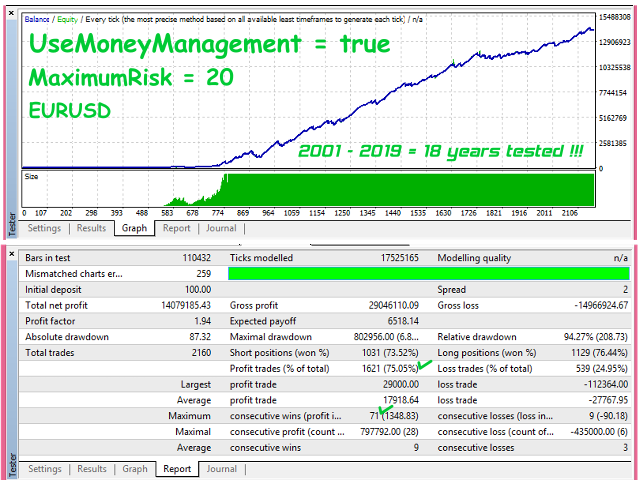Select Maximal drawdown value 802956.00
The height and width of the screenshot is (480, 640).
(386, 337)
